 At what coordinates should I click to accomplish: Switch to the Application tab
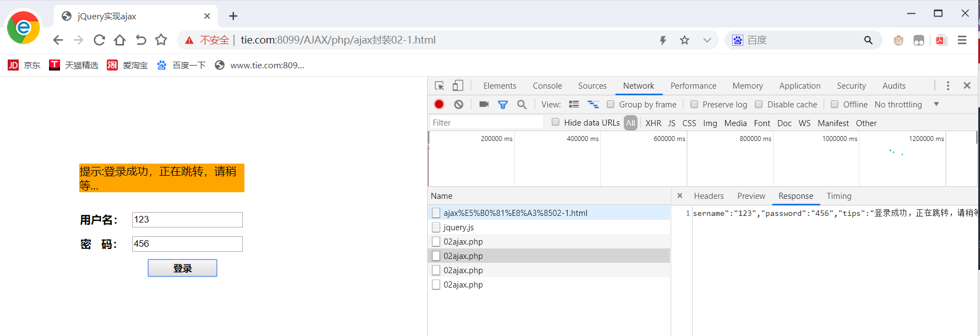point(799,85)
